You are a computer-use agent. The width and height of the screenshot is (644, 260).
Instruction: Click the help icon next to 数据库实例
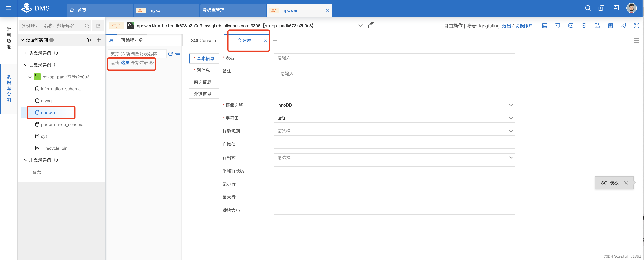[52, 40]
